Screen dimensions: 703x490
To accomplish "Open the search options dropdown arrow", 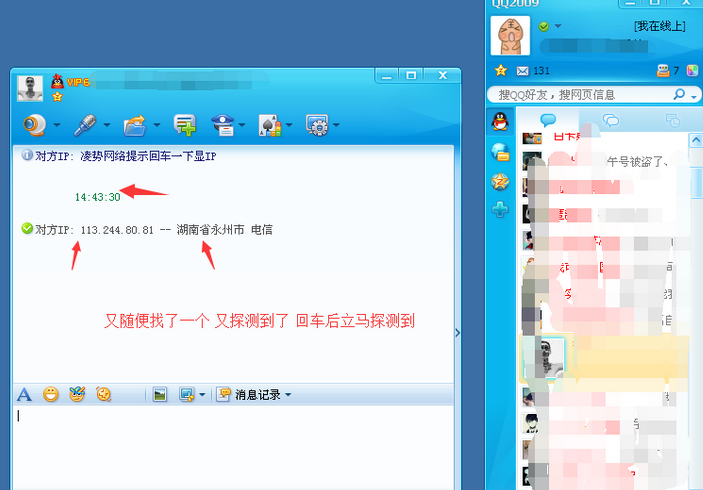I will pyautogui.click(x=694, y=96).
